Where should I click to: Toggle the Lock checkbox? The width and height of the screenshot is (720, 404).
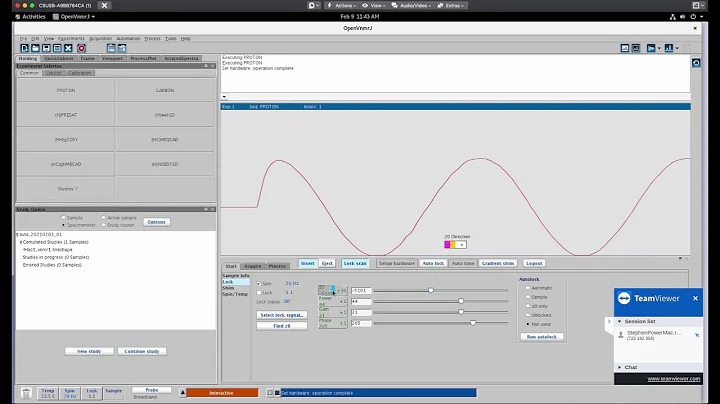pos(259,292)
